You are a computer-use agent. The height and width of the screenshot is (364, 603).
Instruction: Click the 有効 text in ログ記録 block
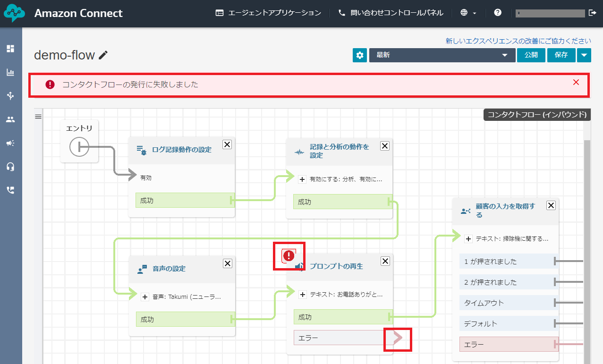pyautogui.click(x=146, y=178)
